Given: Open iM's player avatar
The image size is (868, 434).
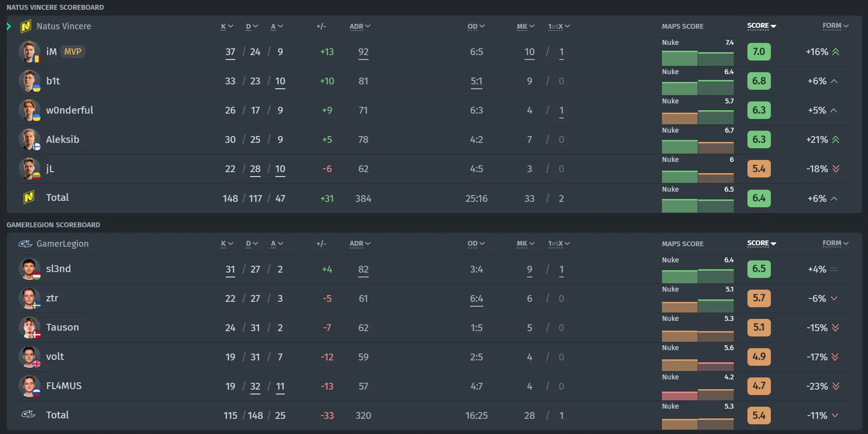Looking at the screenshot, I should (29, 52).
